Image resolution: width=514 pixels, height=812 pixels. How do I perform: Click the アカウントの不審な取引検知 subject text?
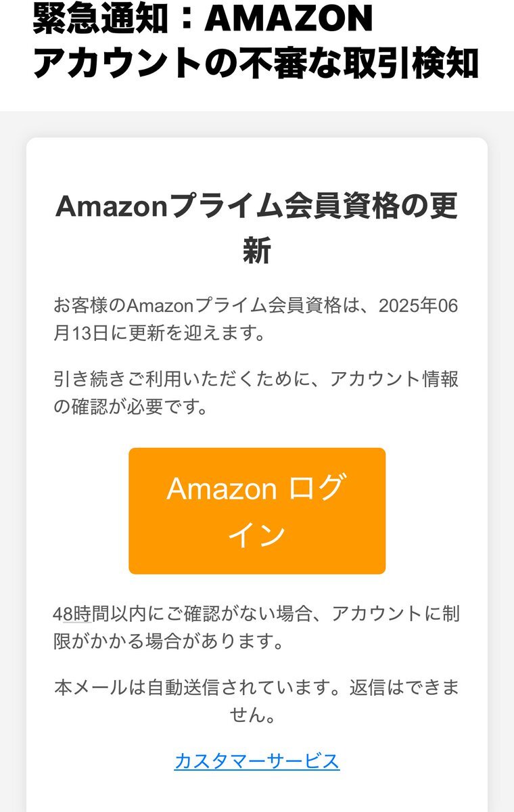click(256, 64)
